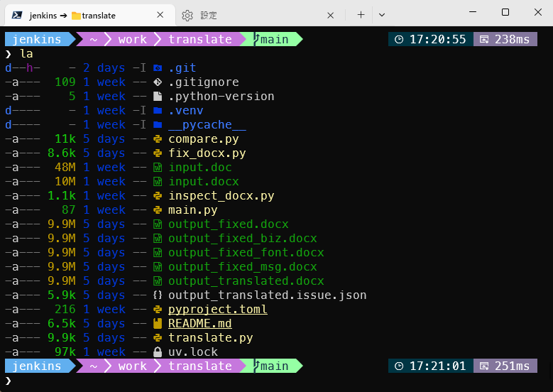Click the lock icon next to uv.lock

tap(158, 352)
